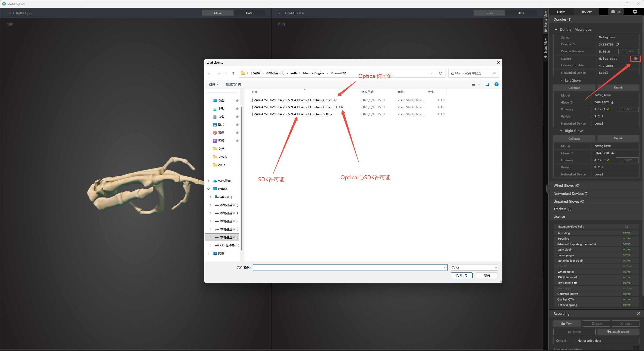Open 视频 folder in quick access

tap(221, 141)
